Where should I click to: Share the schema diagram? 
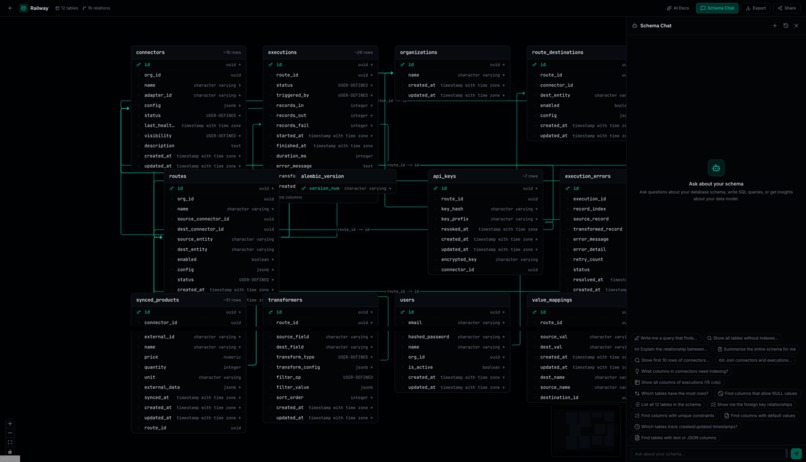786,8
